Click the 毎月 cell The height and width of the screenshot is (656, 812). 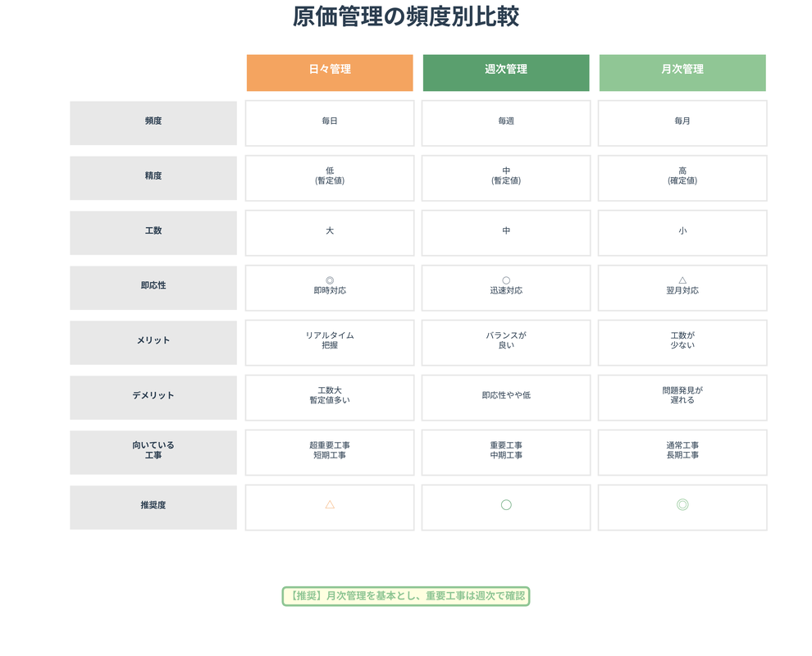(682, 123)
